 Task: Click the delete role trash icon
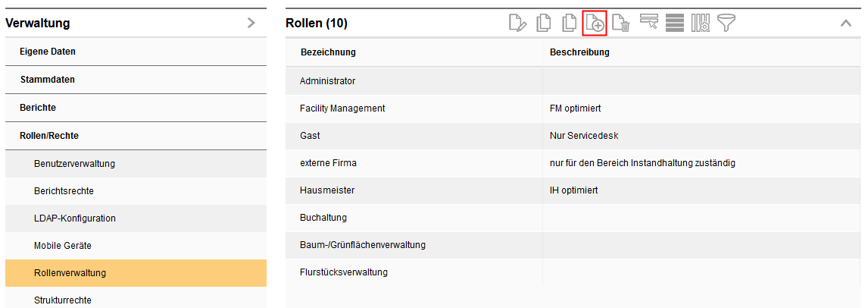[620, 24]
